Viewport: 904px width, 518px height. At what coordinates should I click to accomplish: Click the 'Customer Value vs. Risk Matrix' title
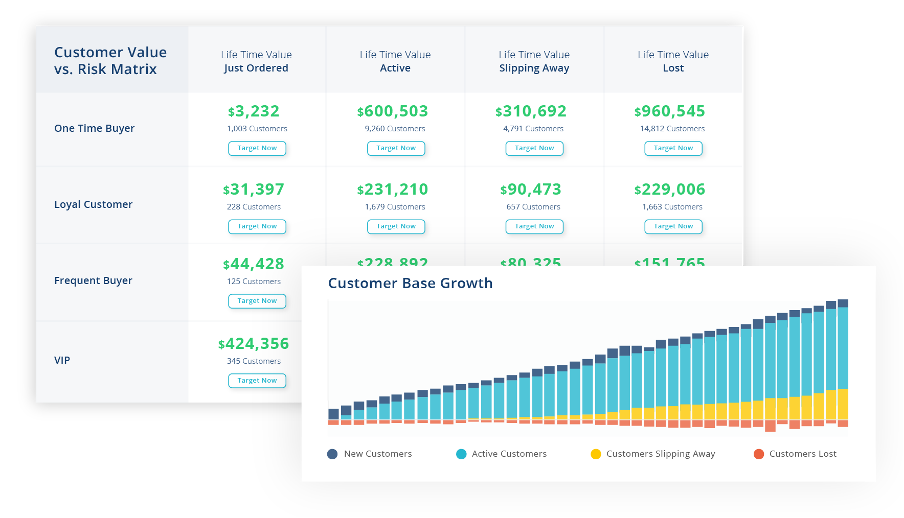(x=111, y=61)
